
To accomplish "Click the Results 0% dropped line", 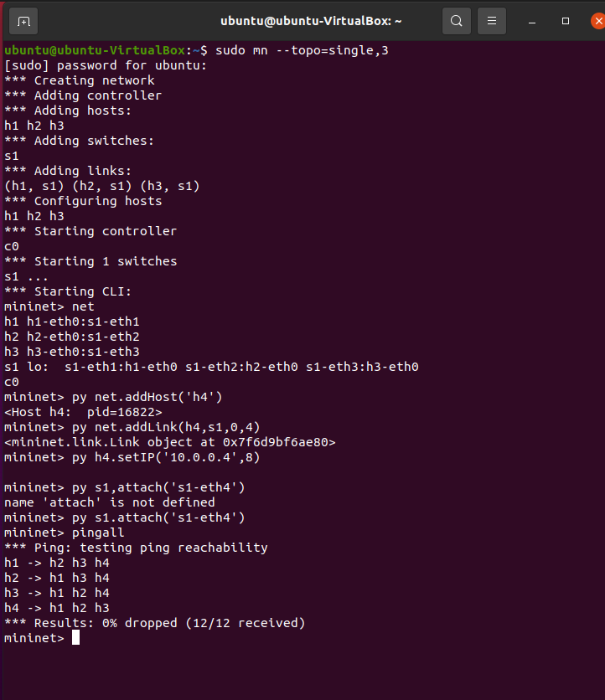I will tap(154, 623).
